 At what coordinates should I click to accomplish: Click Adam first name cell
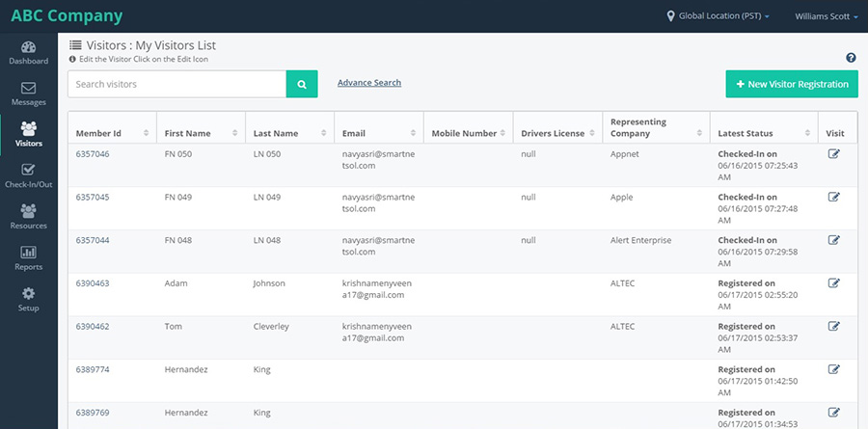click(x=176, y=283)
